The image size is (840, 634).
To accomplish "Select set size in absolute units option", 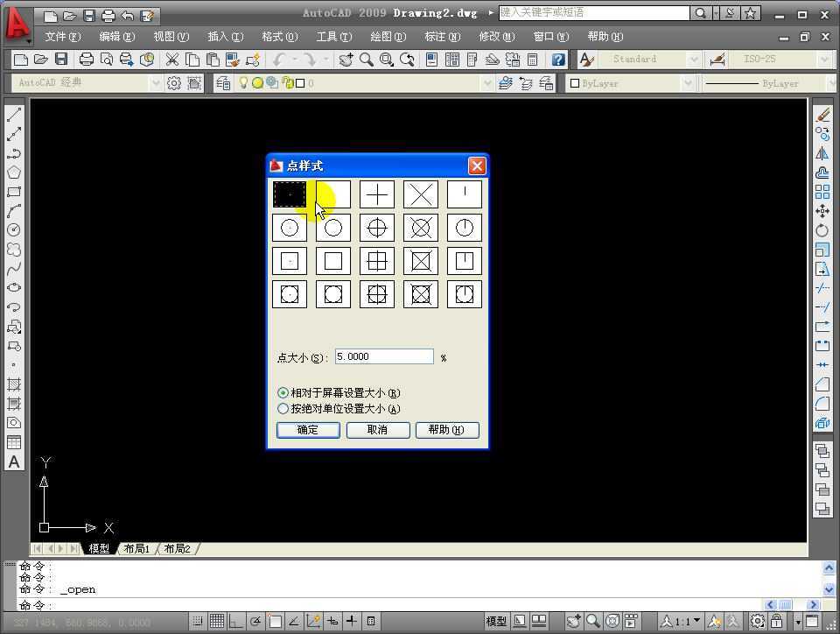I will (339, 409).
